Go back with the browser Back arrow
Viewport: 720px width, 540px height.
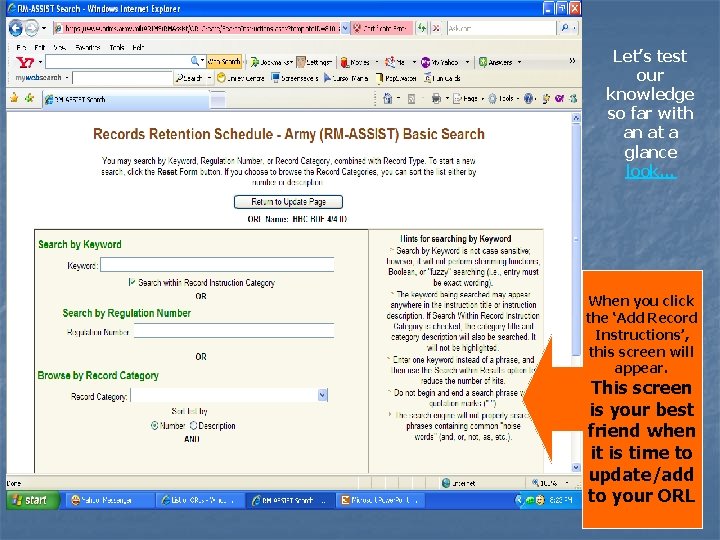click(x=15, y=28)
